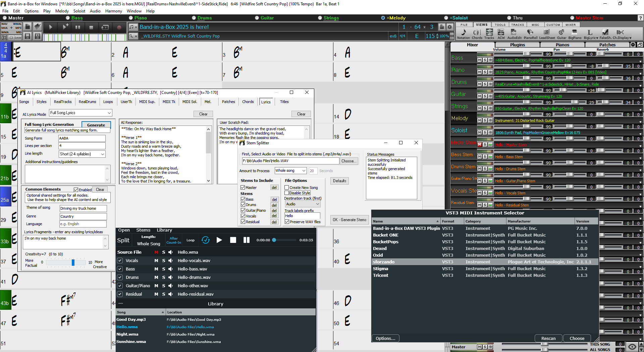Click OK - Generate Stems button

(x=349, y=220)
